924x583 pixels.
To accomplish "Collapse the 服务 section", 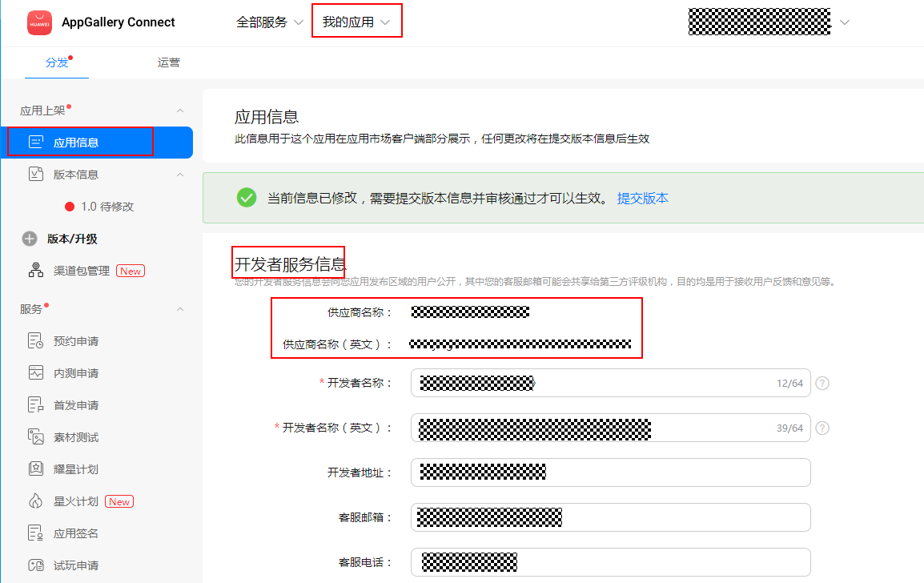I will pos(180,308).
